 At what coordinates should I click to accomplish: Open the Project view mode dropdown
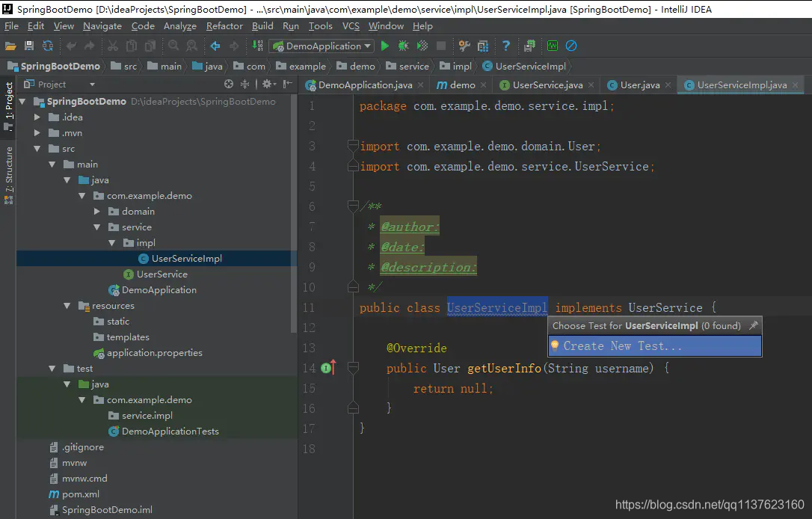[x=92, y=85]
